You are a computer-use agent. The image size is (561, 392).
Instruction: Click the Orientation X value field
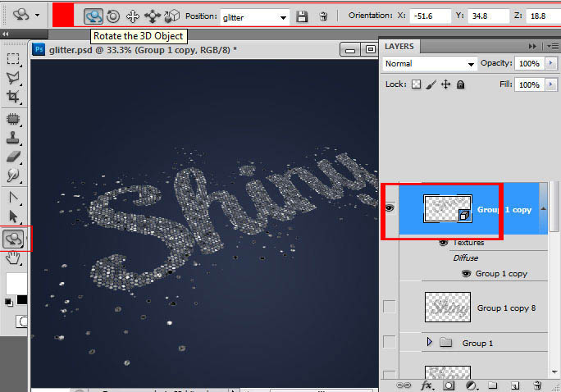pos(430,16)
